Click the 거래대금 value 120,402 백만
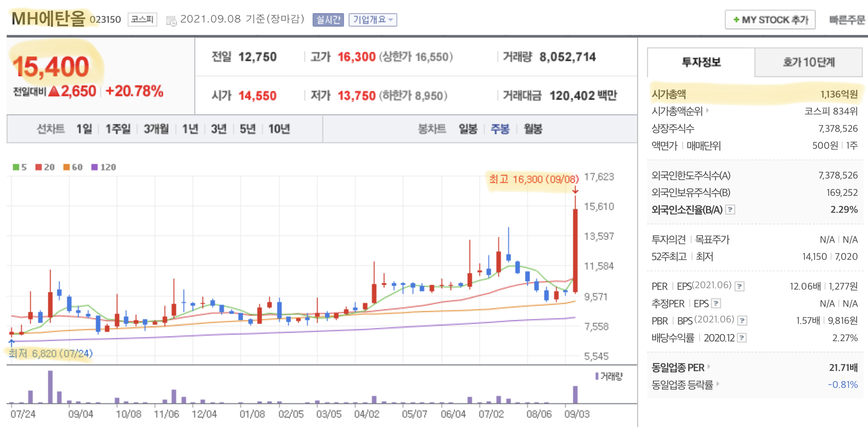Image resolution: width=868 pixels, height=427 pixels. [583, 96]
